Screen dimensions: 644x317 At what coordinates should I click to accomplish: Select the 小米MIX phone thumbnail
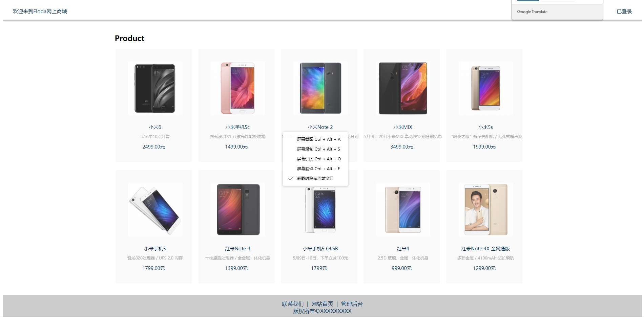click(x=403, y=88)
